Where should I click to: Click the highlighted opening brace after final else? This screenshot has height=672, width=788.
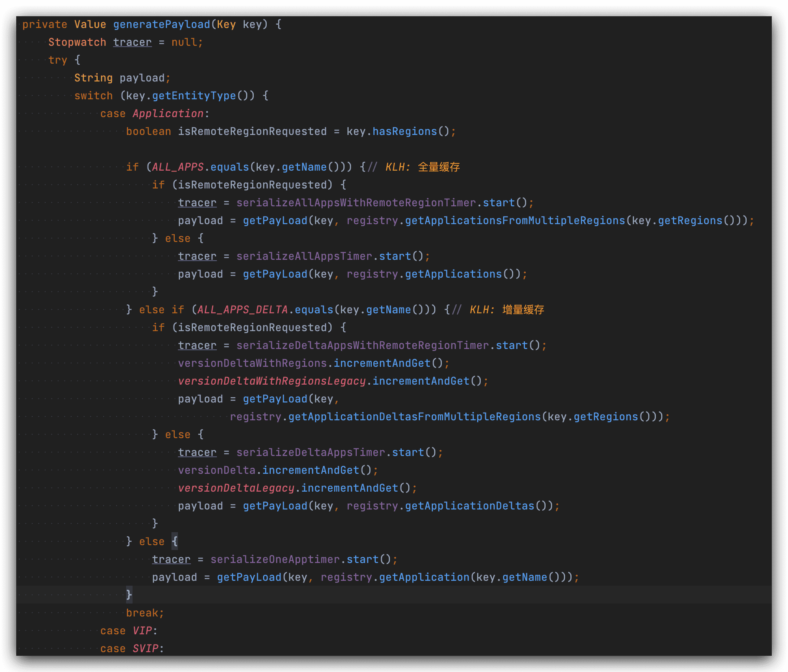coord(175,542)
